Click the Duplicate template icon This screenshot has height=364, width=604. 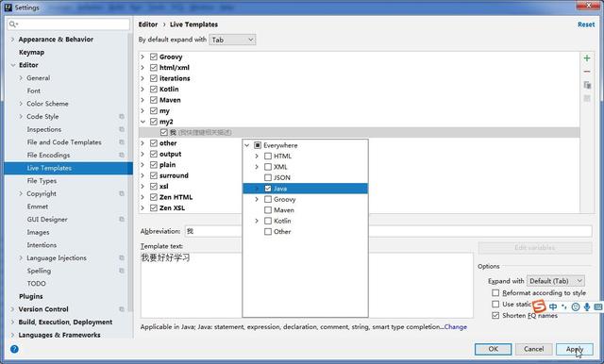tap(587, 85)
